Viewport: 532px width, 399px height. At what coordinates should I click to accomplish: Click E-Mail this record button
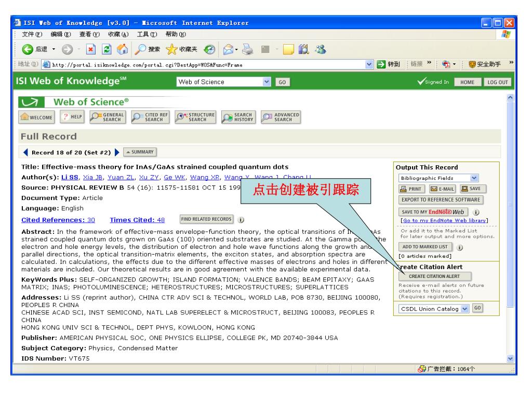pyautogui.click(x=443, y=189)
